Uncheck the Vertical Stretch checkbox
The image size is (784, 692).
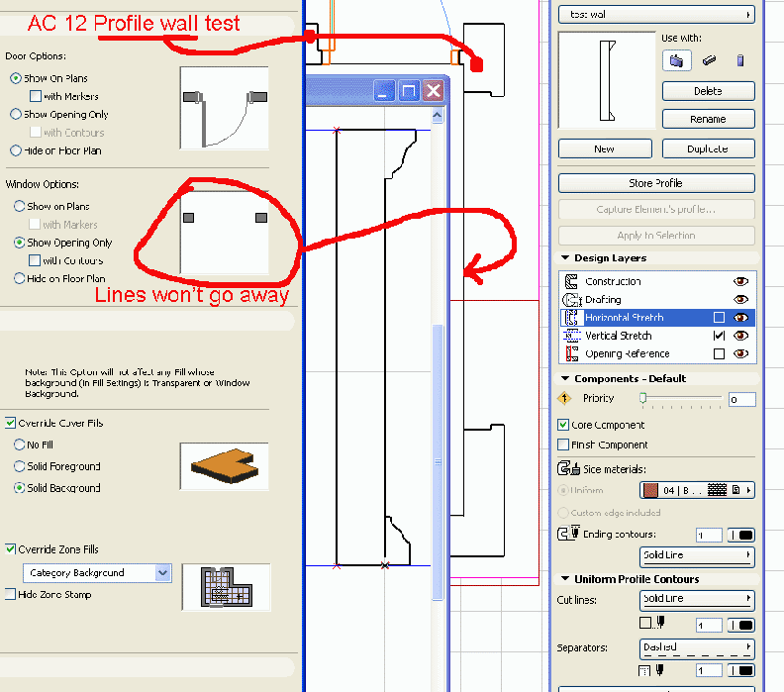719,336
